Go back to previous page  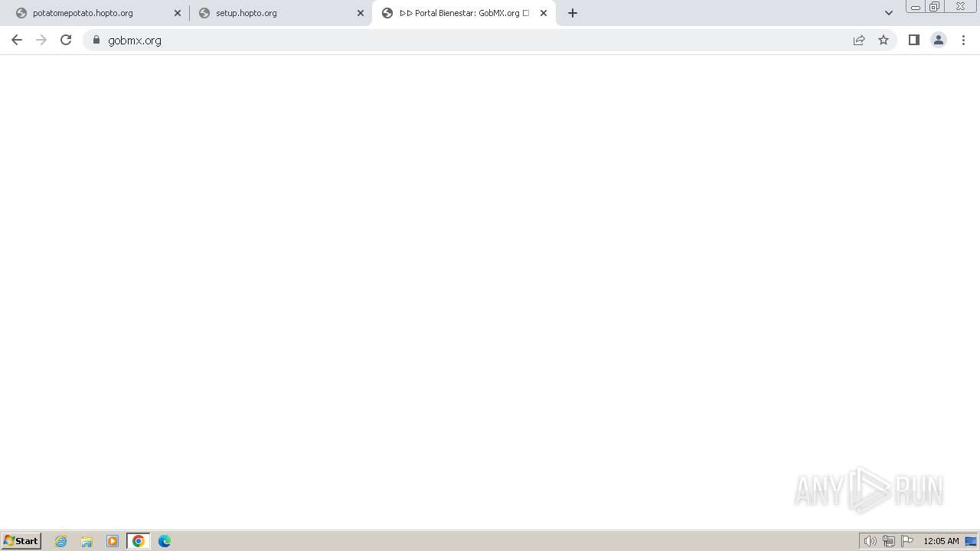coord(17,40)
